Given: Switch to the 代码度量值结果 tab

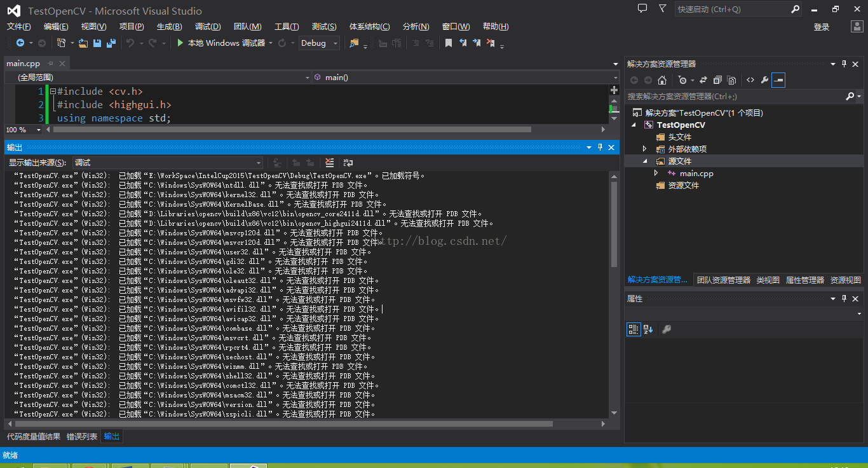Looking at the screenshot, I should pos(34,436).
